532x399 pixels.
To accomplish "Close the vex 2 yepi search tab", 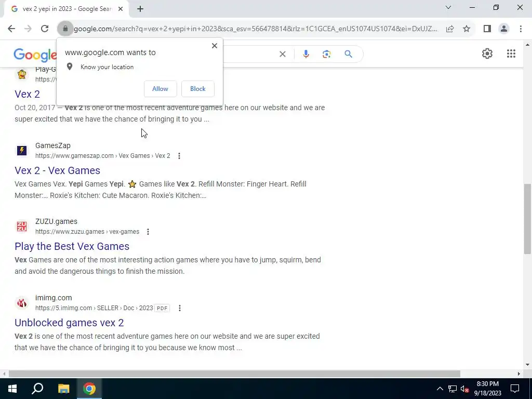I will point(121,9).
